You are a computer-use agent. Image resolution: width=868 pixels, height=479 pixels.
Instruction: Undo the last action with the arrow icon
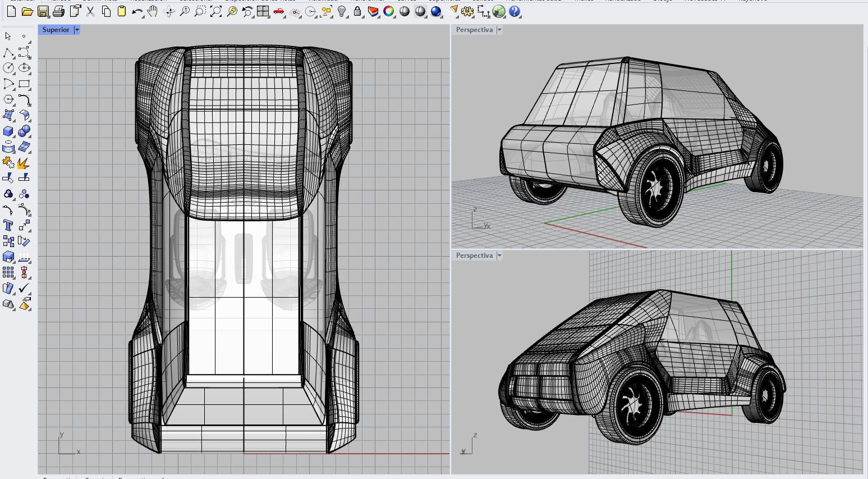[137, 11]
